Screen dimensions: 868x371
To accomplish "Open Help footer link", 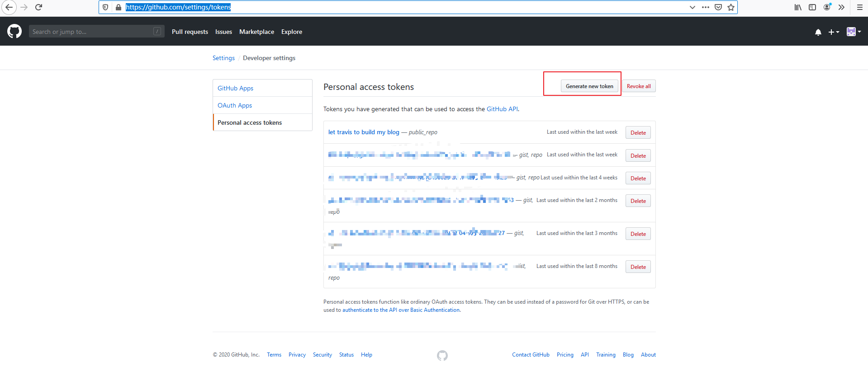I will [x=366, y=355].
